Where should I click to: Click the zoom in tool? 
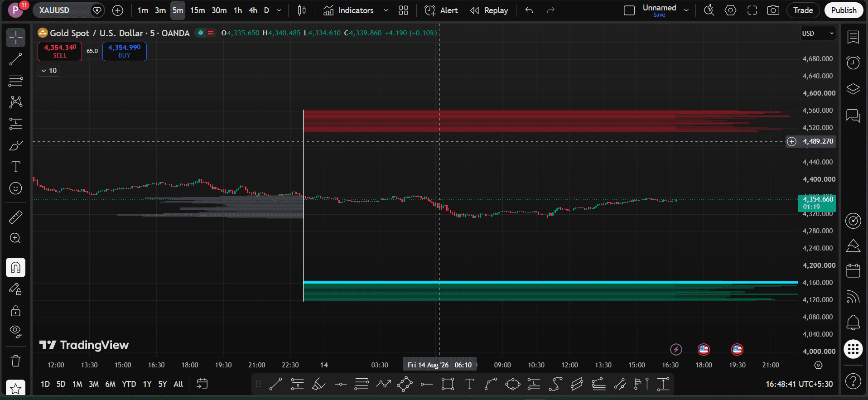pos(16,238)
